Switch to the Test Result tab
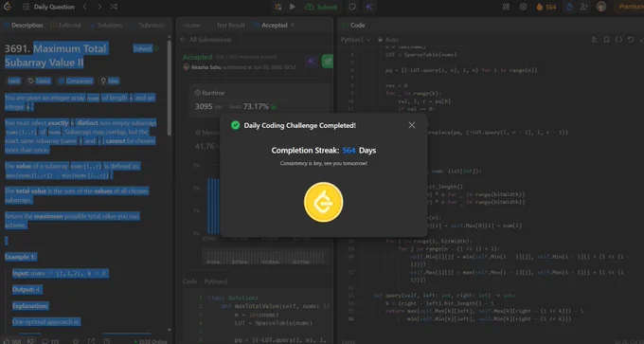 pos(230,25)
